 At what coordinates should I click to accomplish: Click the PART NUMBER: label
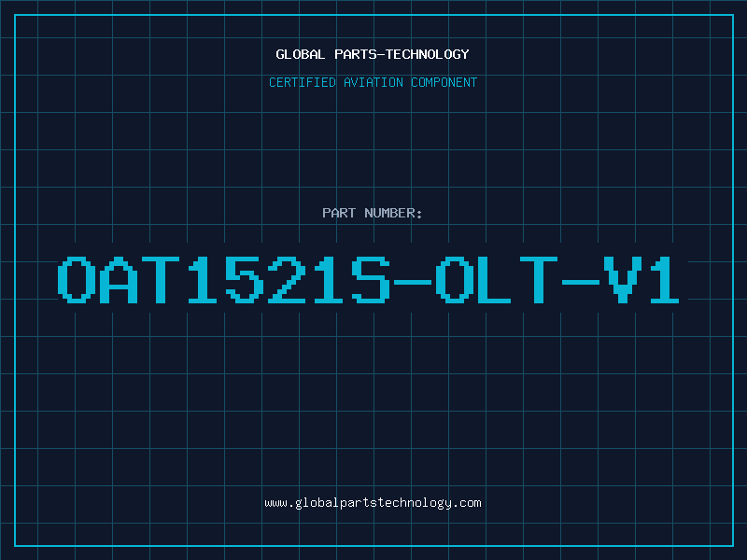(373, 213)
